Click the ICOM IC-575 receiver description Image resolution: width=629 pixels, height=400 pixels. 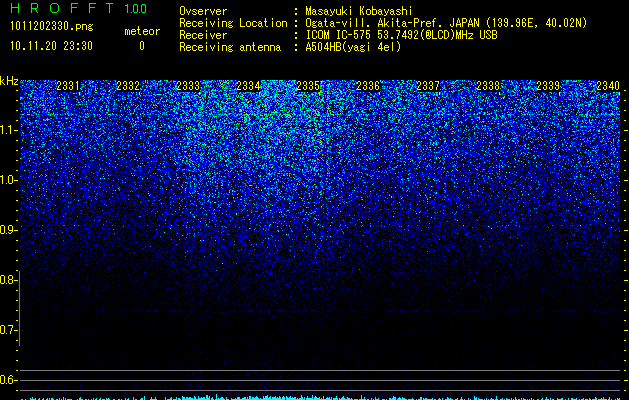click(401, 35)
